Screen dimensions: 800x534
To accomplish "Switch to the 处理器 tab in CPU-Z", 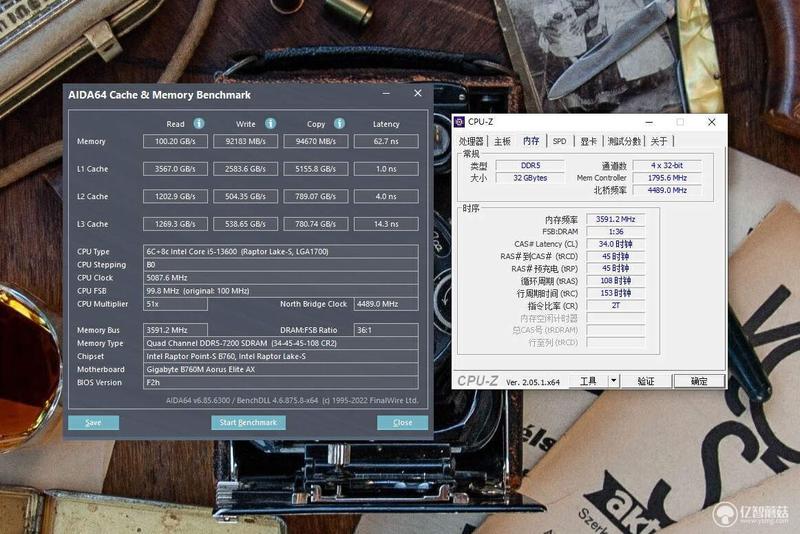I will pyautogui.click(x=471, y=141).
